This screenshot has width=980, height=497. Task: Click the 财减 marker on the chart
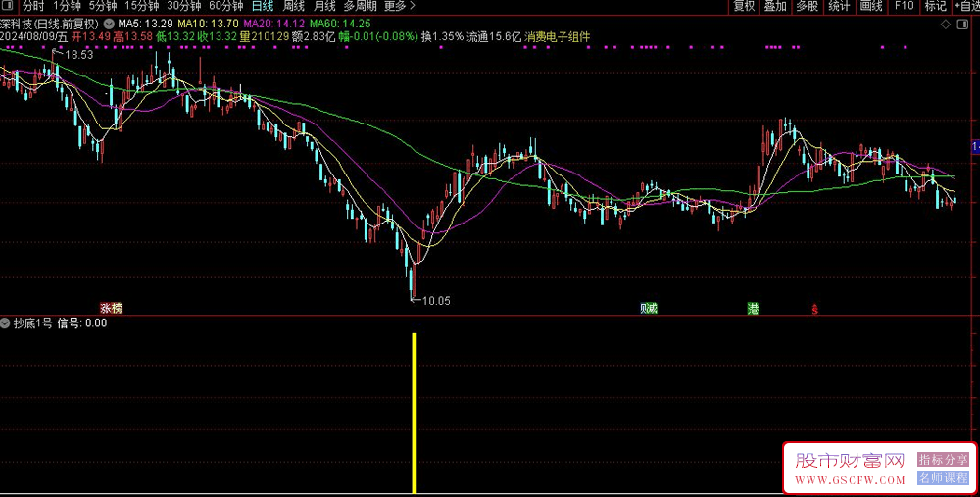tap(649, 308)
